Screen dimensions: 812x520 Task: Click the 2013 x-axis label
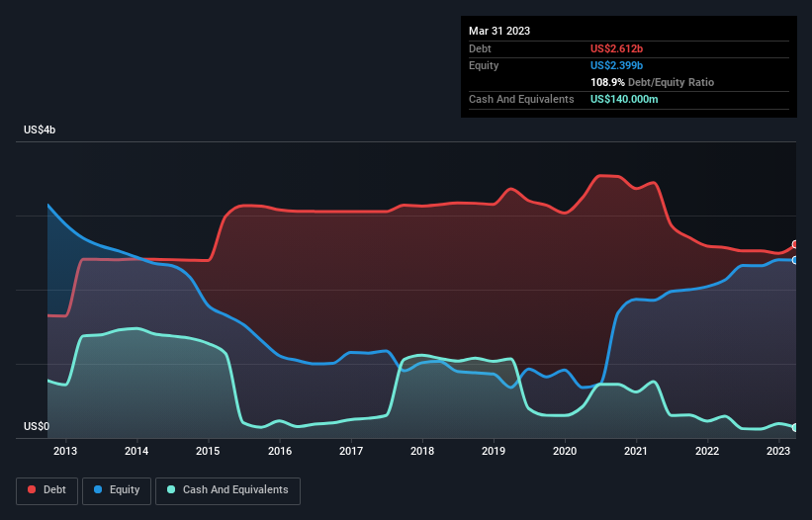coord(65,451)
